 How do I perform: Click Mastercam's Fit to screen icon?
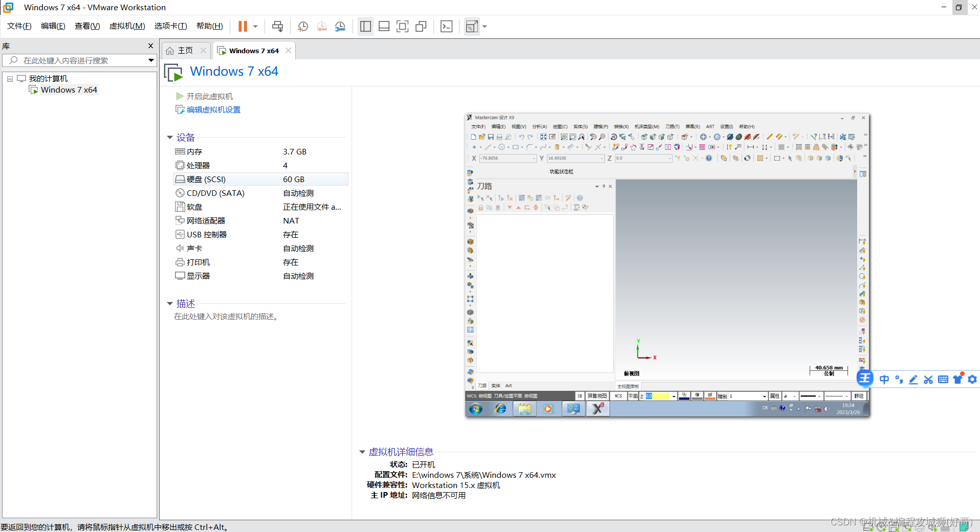coord(543,137)
